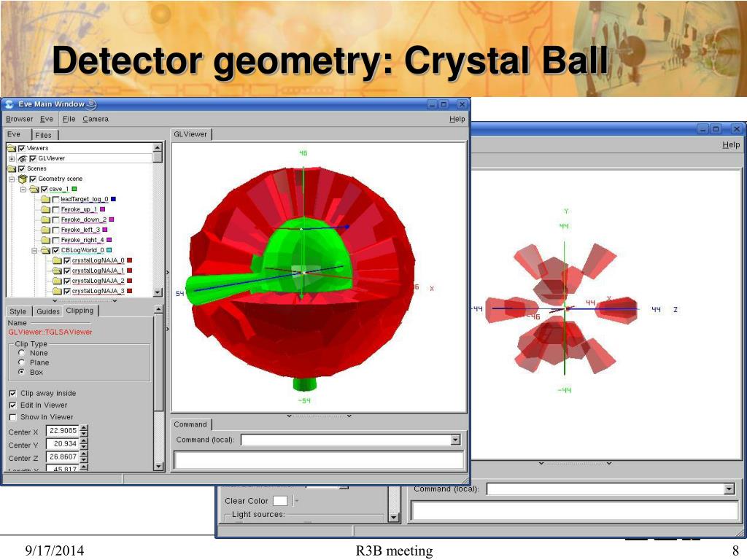Open the Files tab

pos(44,135)
